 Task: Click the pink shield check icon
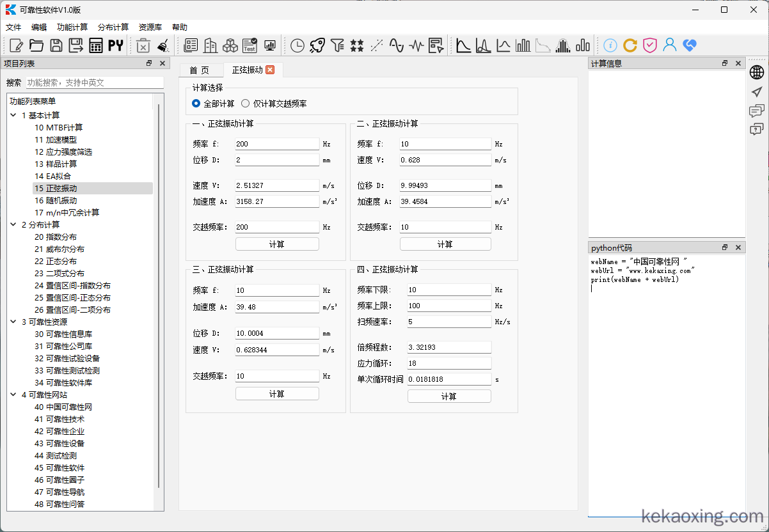point(650,45)
